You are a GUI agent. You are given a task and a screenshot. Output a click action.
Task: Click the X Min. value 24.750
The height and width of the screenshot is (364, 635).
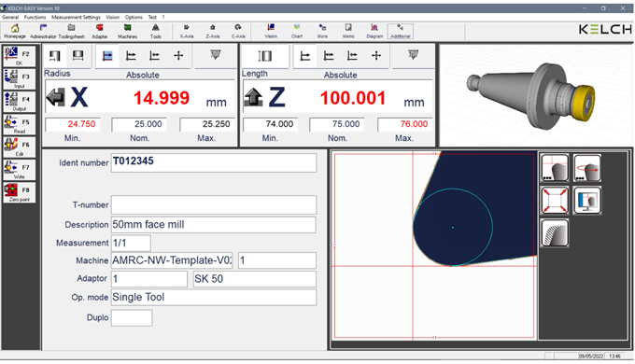(73, 124)
